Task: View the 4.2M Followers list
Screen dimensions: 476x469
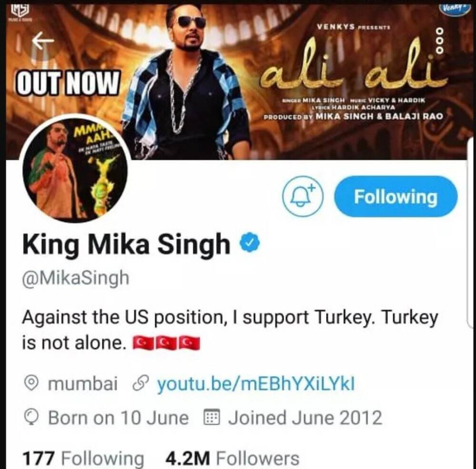Action: [232, 458]
